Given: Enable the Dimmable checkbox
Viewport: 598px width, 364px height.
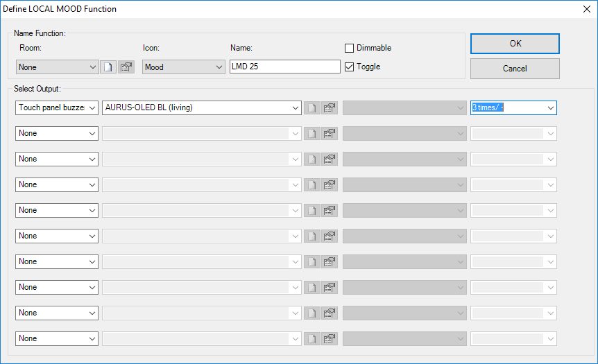Looking at the screenshot, I should click(350, 49).
